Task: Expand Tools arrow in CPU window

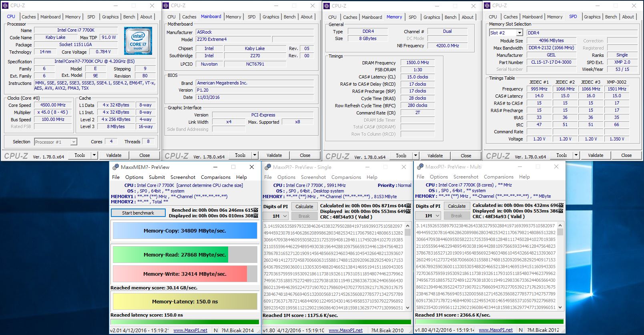Action: [94, 155]
